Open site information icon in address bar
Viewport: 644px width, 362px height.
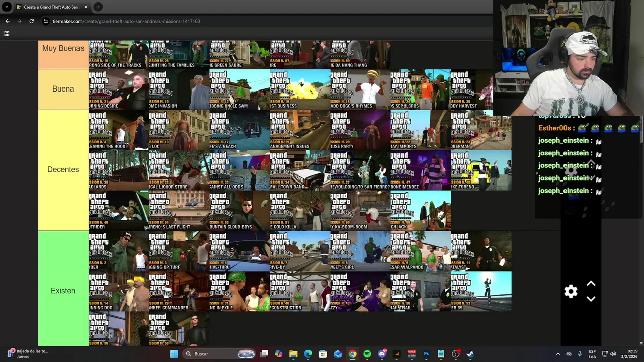[x=46, y=21]
